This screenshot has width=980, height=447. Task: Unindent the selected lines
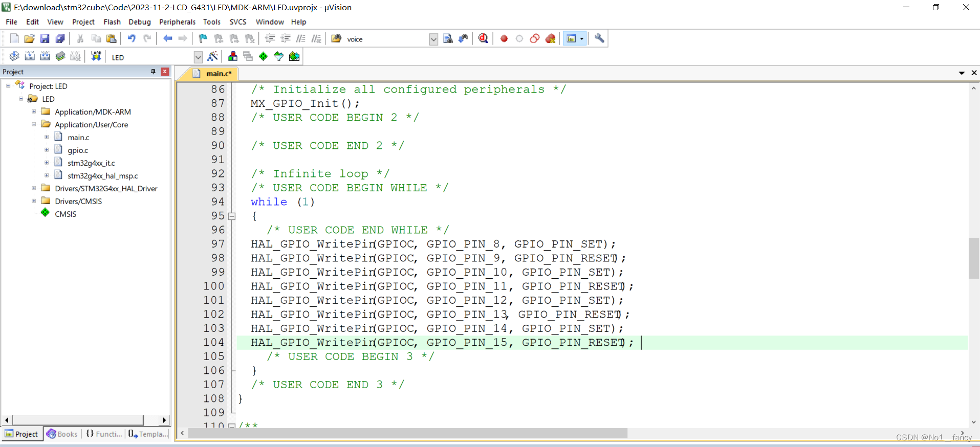[x=286, y=38]
